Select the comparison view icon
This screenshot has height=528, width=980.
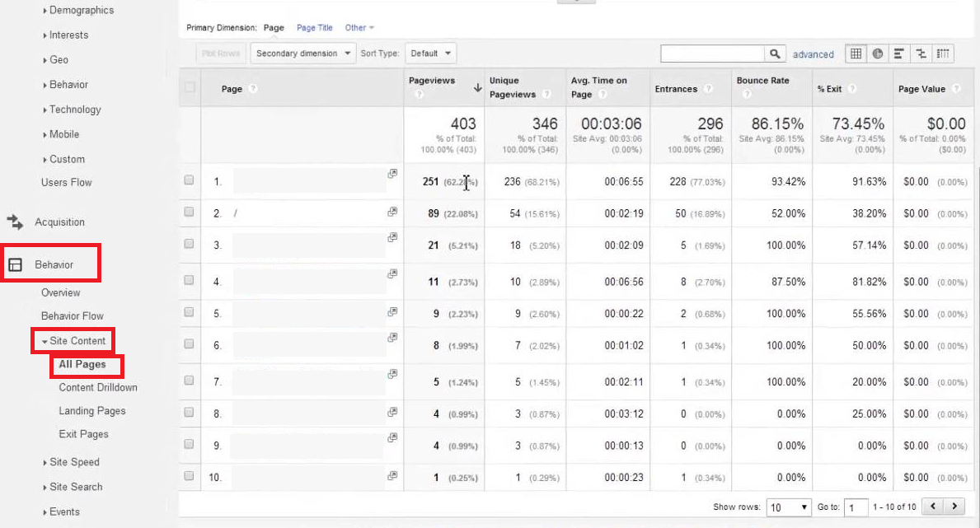921,54
